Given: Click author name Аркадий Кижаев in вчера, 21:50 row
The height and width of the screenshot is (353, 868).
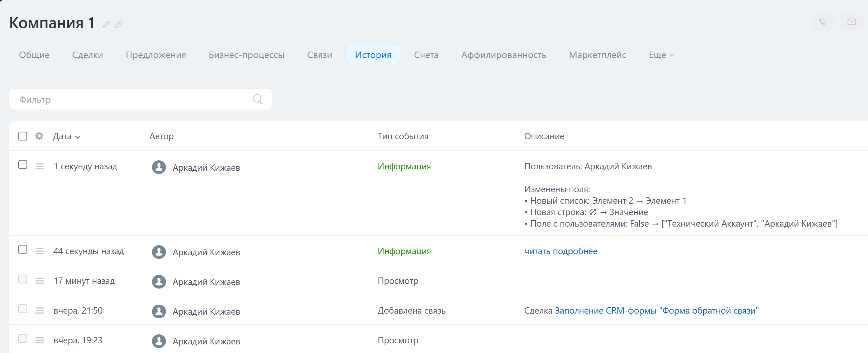Looking at the screenshot, I should (x=206, y=312).
